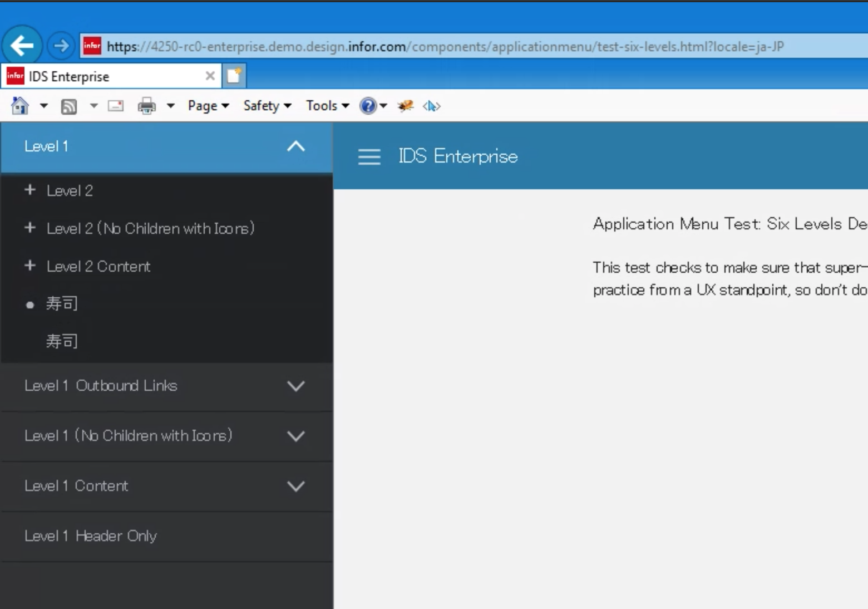Screen dimensions: 868x609
Task: Open the IDS Enterprise hamburger menu
Action: coord(368,156)
